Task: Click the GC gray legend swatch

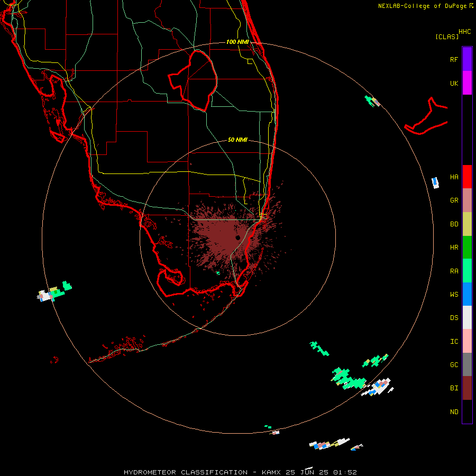Action: point(467,364)
